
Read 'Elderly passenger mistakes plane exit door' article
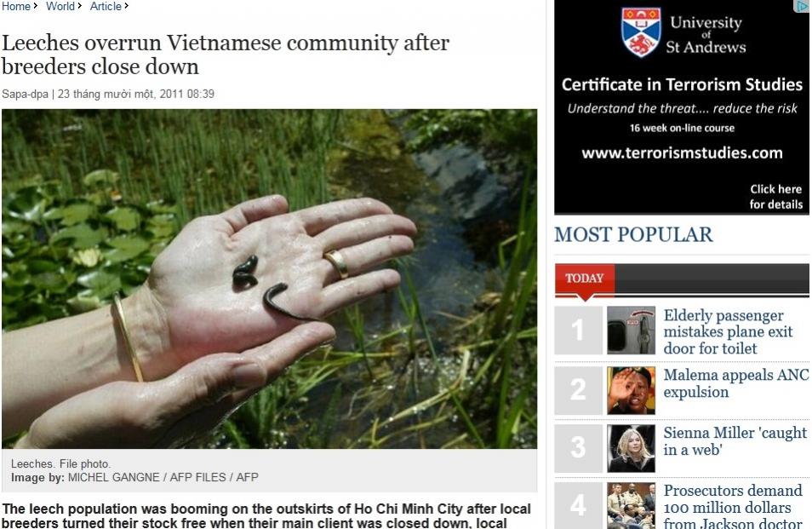tap(728, 331)
